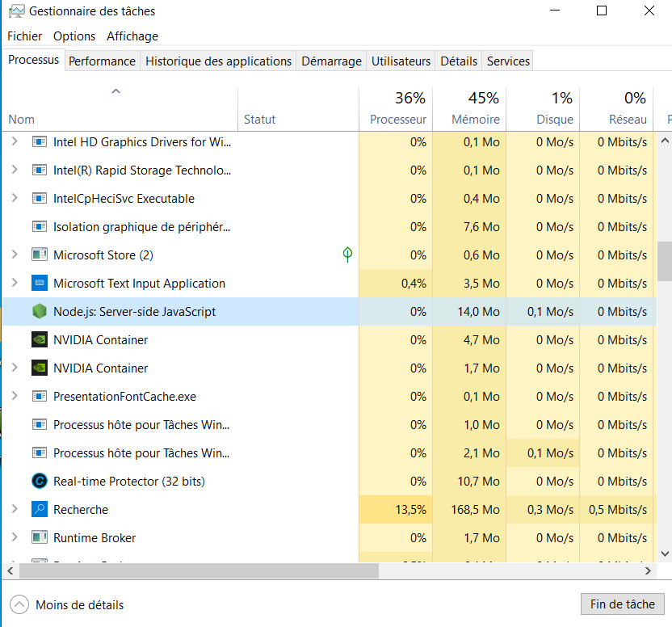The width and height of the screenshot is (672, 627).
Task: Click the PresentationFontCache.exe icon
Action: [x=40, y=396]
